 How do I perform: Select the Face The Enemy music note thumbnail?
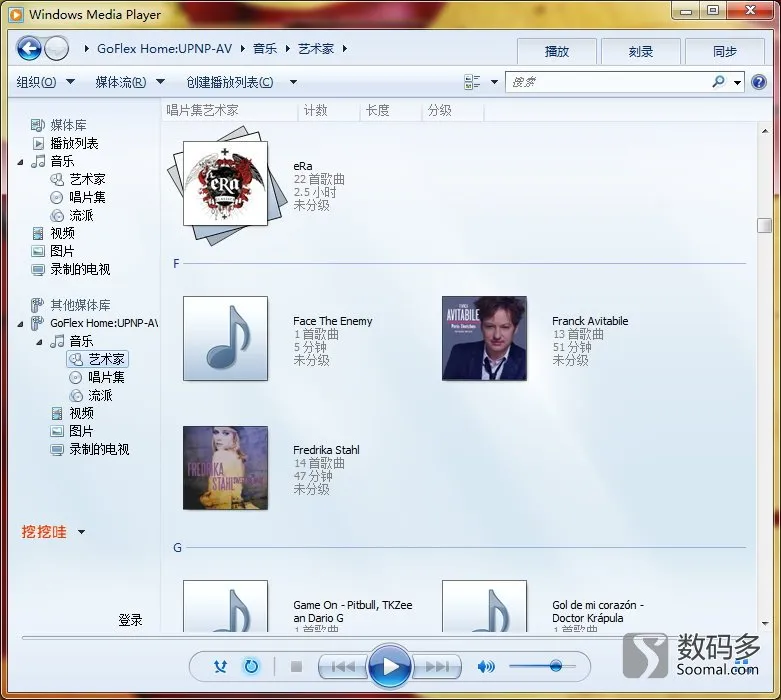[226, 338]
